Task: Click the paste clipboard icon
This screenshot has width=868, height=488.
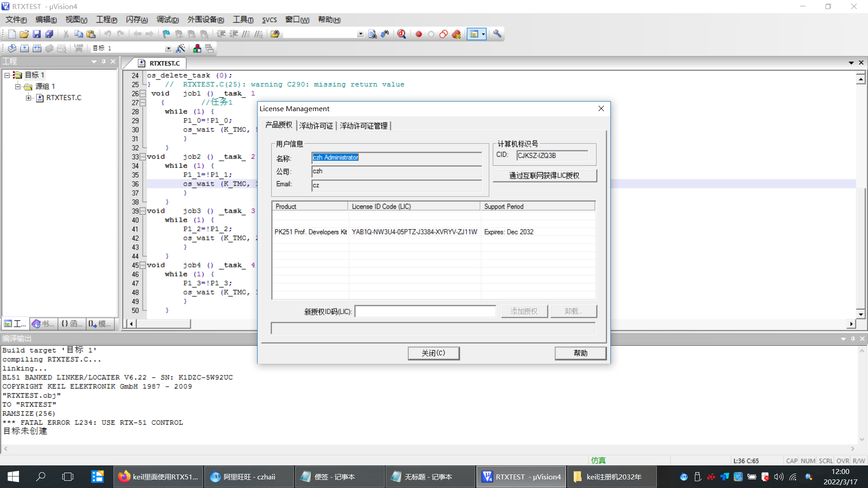Action: 91,34
